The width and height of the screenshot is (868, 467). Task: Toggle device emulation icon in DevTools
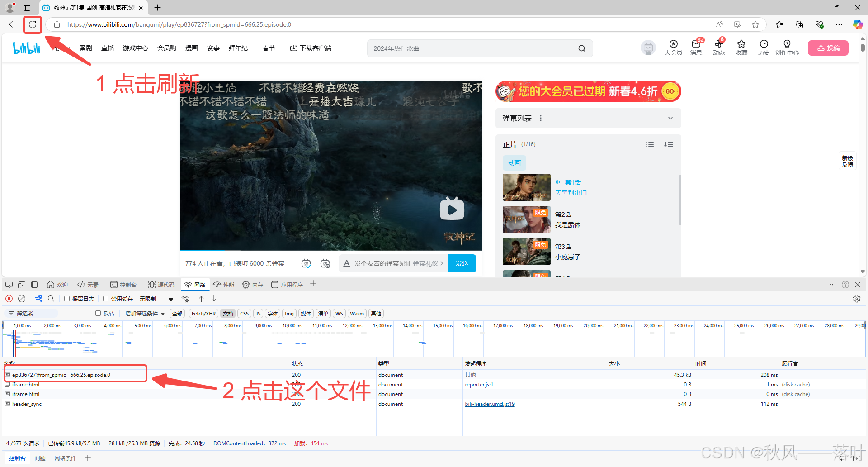click(22, 285)
